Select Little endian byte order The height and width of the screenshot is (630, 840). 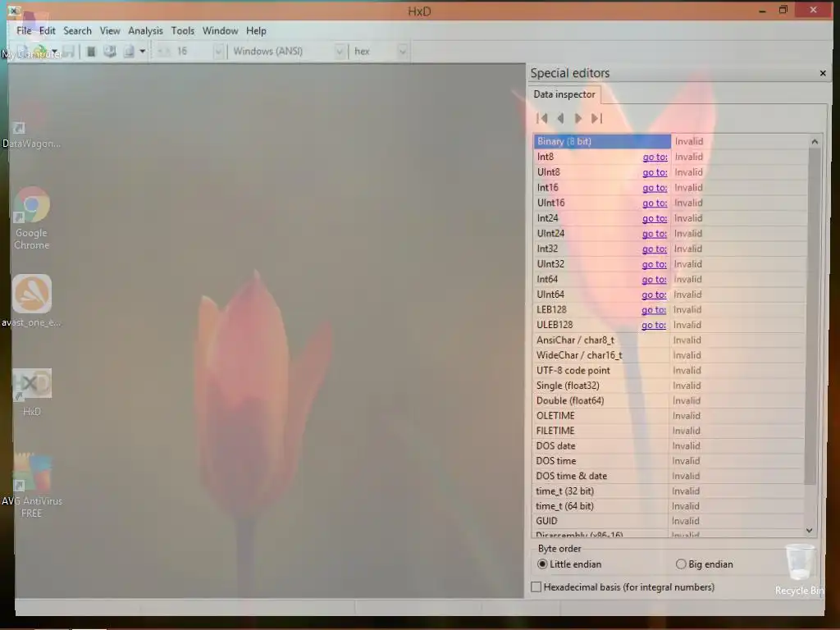(x=569, y=564)
